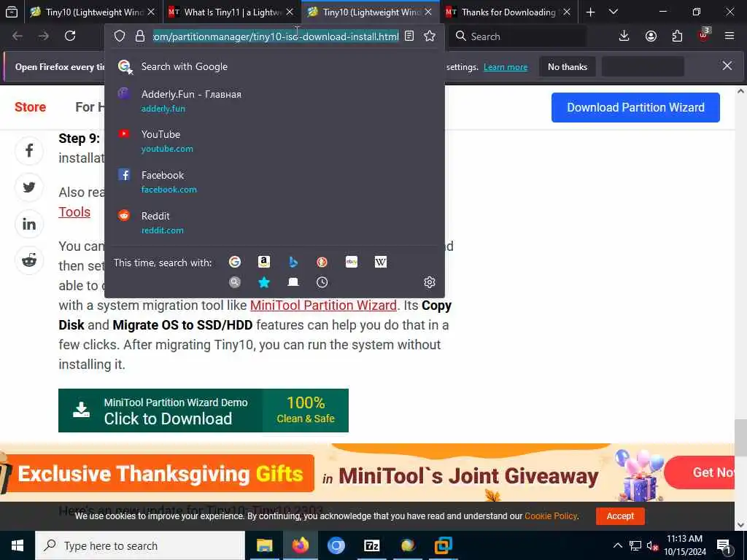Open Firefox View icon beside tabs
747x560 pixels.
[12, 12]
